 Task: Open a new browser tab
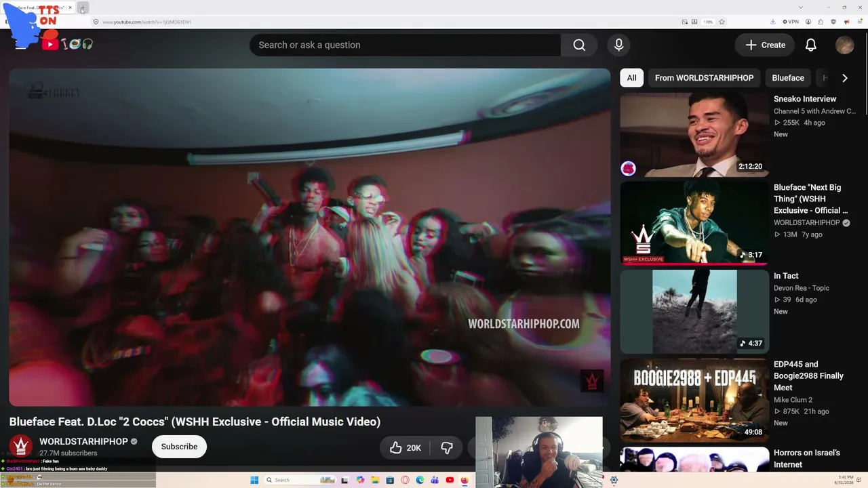click(x=82, y=9)
